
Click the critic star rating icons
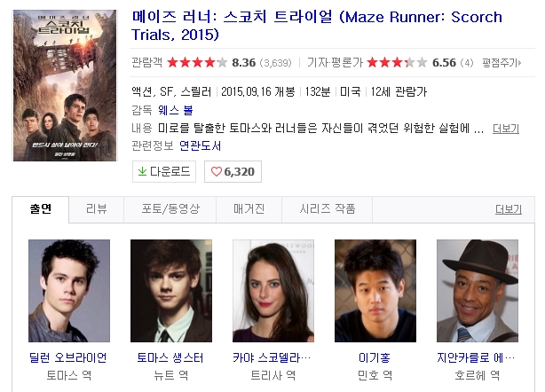coord(397,63)
